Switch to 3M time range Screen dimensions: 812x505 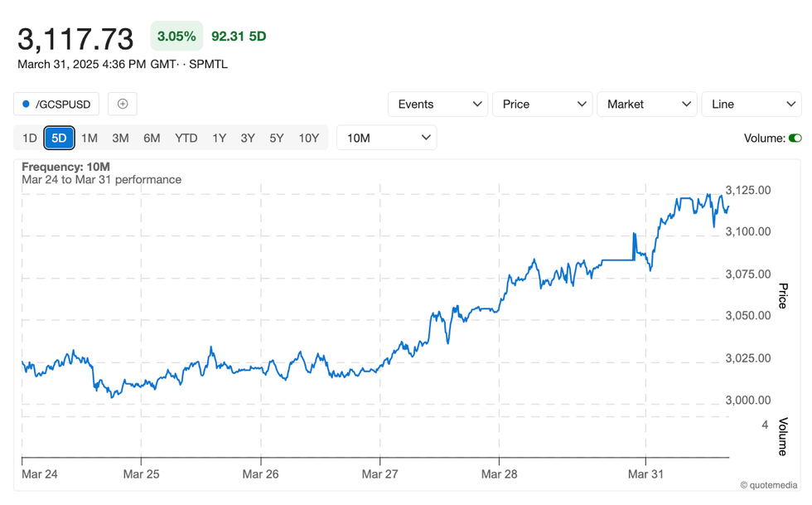pyautogui.click(x=120, y=138)
